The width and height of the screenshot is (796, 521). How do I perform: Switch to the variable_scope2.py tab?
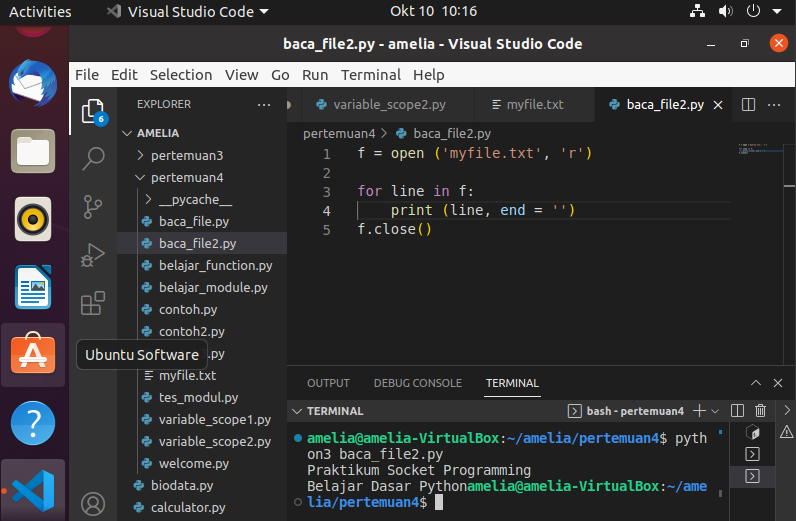coord(388,105)
